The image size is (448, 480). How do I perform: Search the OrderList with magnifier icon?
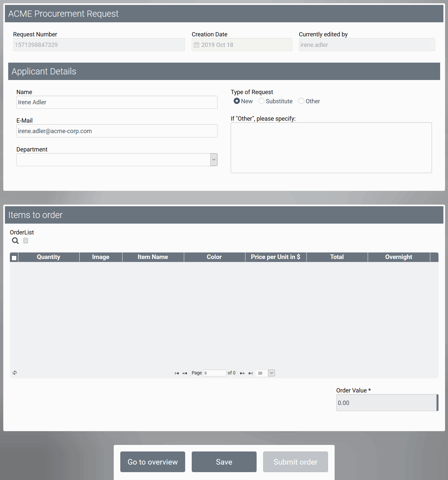pos(15,241)
